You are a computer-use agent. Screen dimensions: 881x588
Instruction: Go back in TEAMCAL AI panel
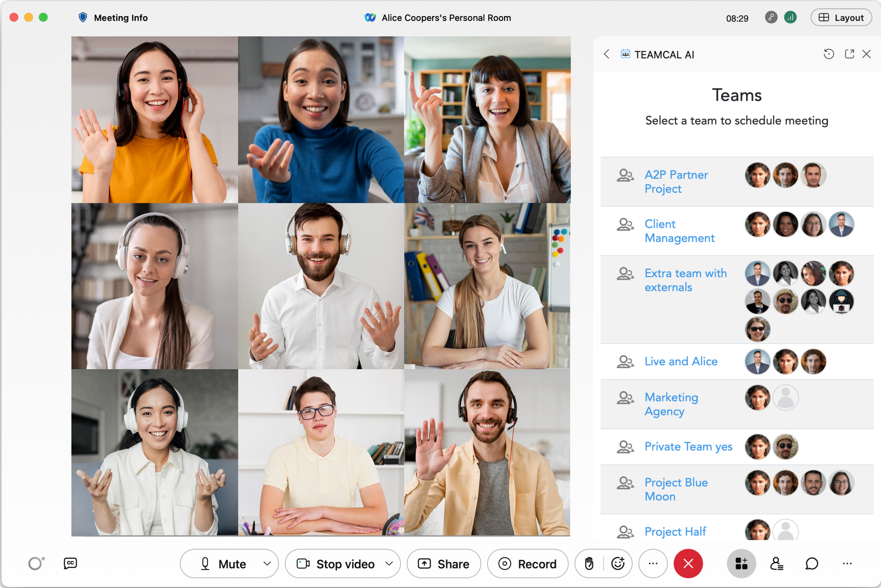click(606, 54)
